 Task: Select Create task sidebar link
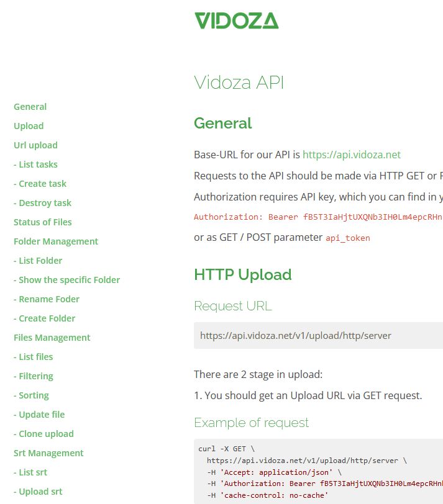point(40,184)
